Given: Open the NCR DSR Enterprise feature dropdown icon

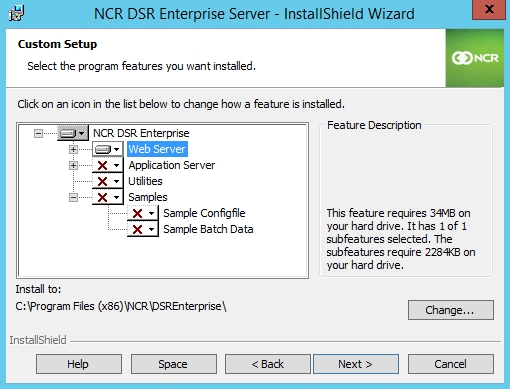Looking at the screenshot, I should tap(73, 133).
